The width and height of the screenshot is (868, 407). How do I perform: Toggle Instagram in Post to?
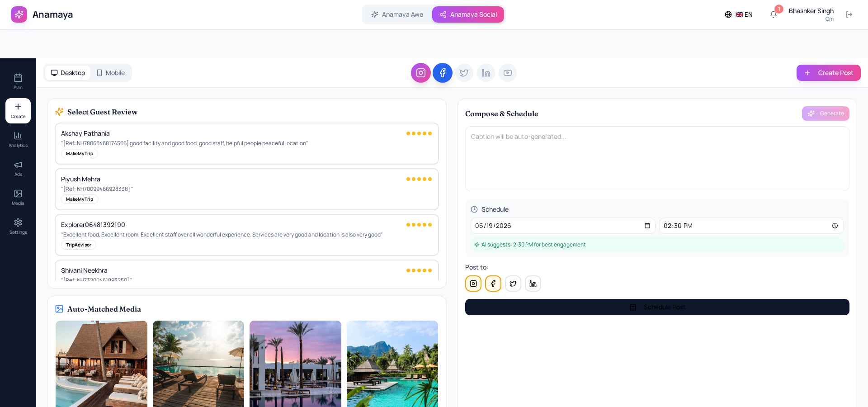473,284
